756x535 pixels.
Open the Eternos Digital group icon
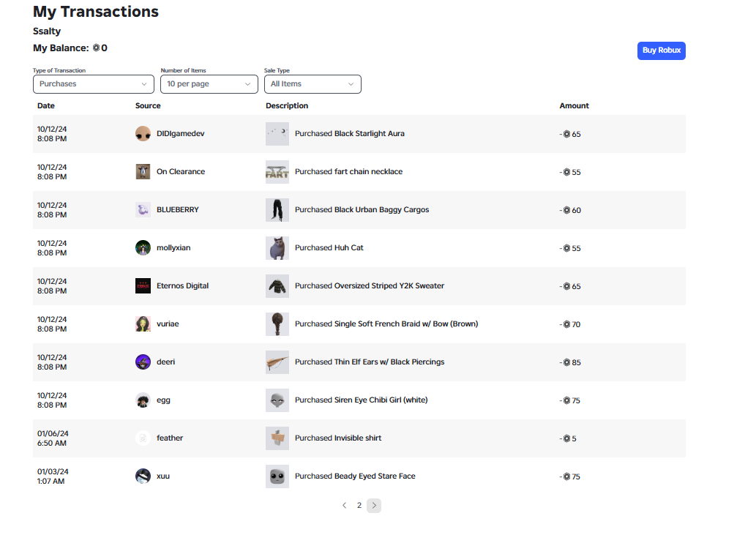pyautogui.click(x=143, y=286)
